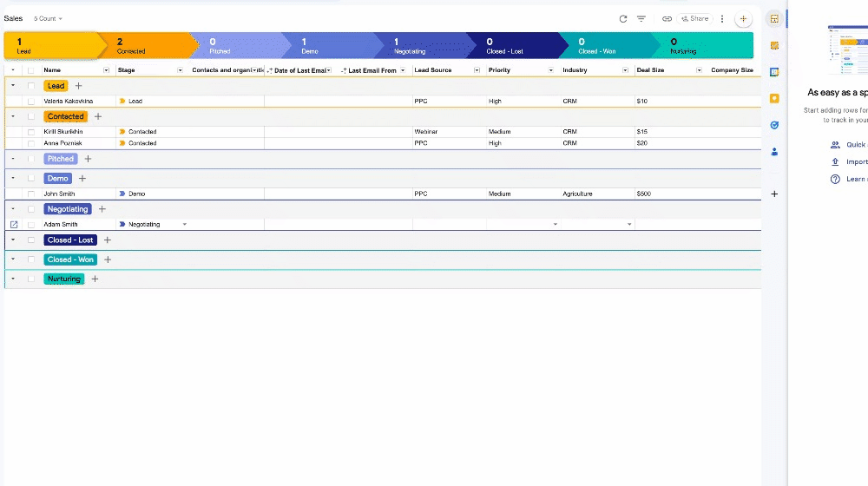This screenshot has width=868, height=486.
Task: Check the Anna Pozniak row checkbox
Action: click(x=31, y=143)
